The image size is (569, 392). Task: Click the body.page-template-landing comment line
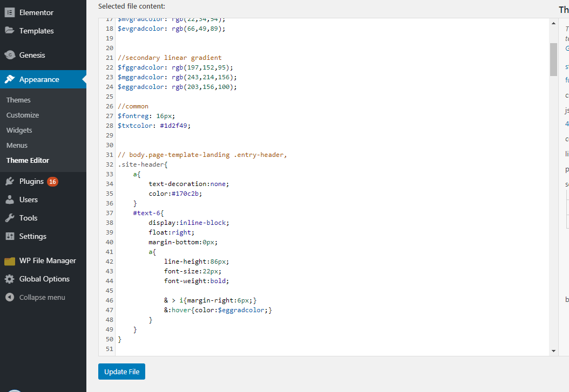point(202,155)
